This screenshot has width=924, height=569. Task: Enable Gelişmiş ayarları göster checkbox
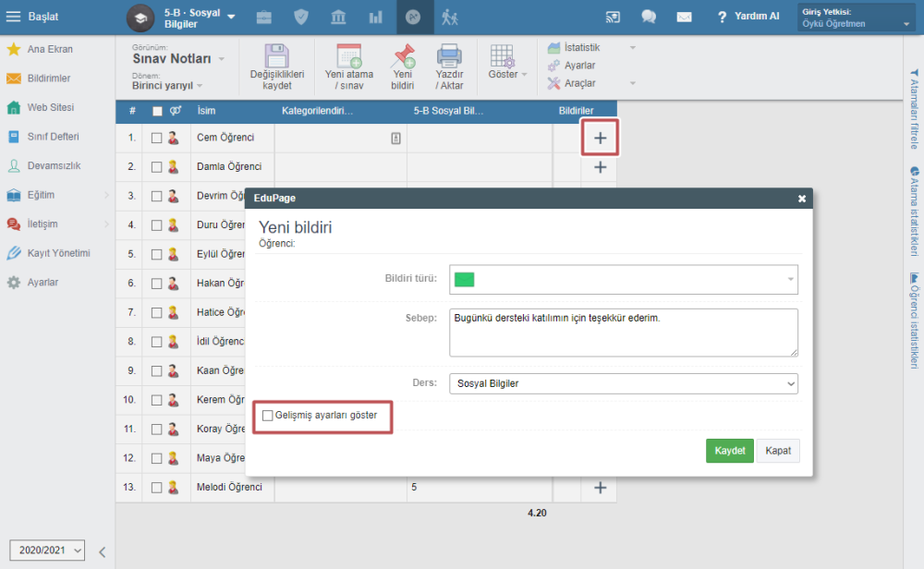pos(268,416)
